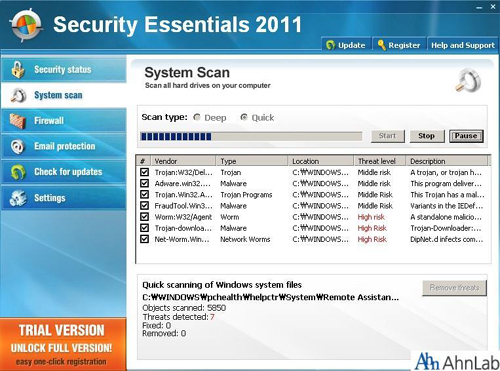Image resolution: width=500 pixels, height=371 pixels.
Task: Click the scanned file path text
Action: coord(270,297)
